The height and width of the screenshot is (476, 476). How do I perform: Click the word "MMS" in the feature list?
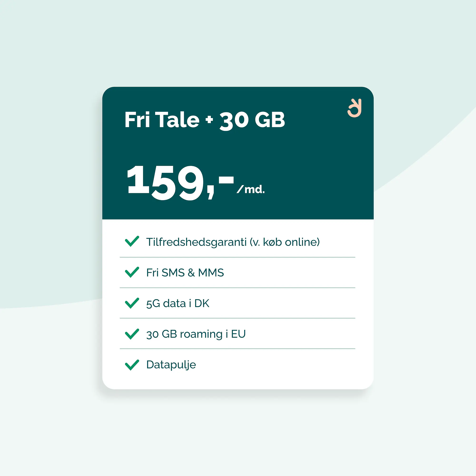click(211, 273)
